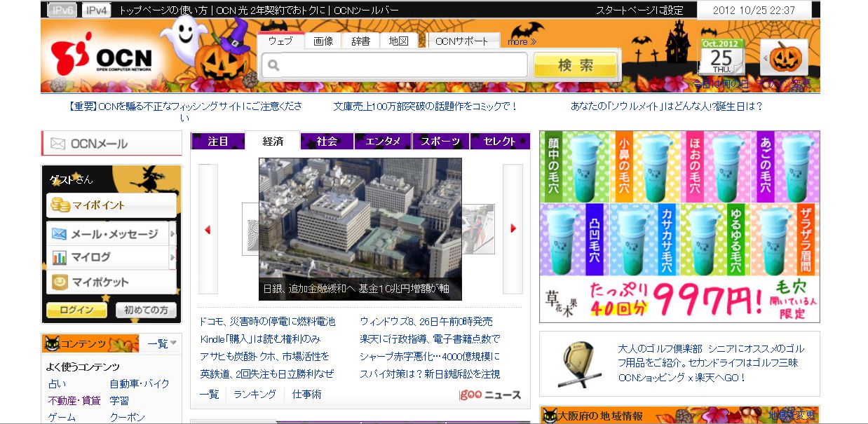Image resolution: width=868 pixels, height=424 pixels.
Task: Open マイポイント with coins icon
Action: [111, 205]
